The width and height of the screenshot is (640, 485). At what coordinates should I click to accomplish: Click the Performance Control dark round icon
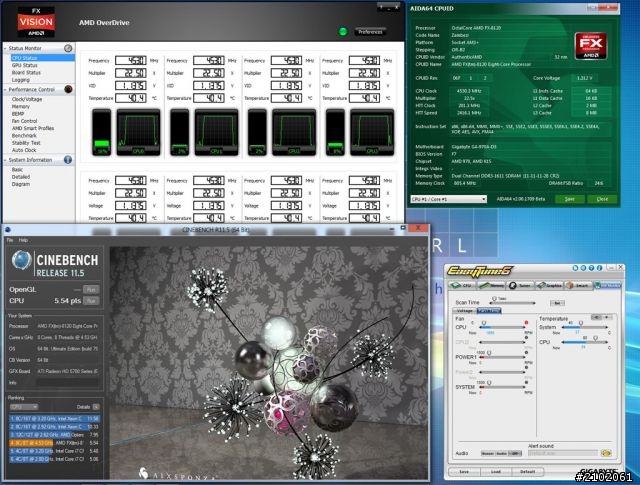pos(68,89)
